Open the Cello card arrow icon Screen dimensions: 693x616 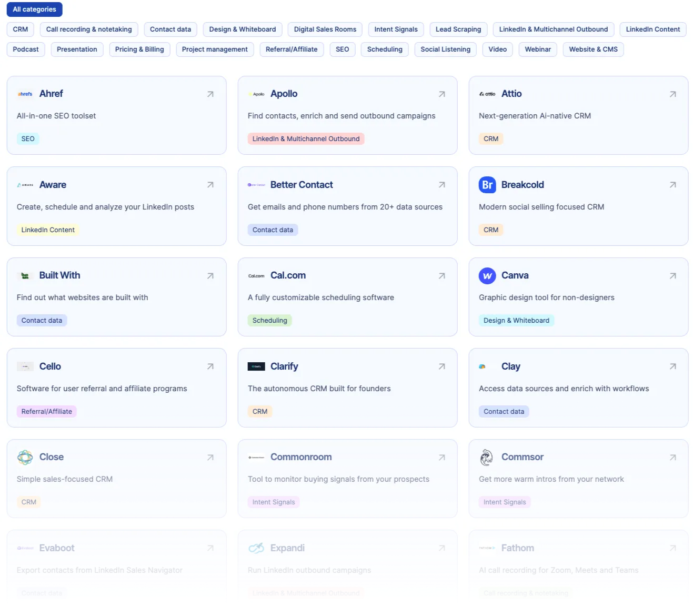(210, 366)
